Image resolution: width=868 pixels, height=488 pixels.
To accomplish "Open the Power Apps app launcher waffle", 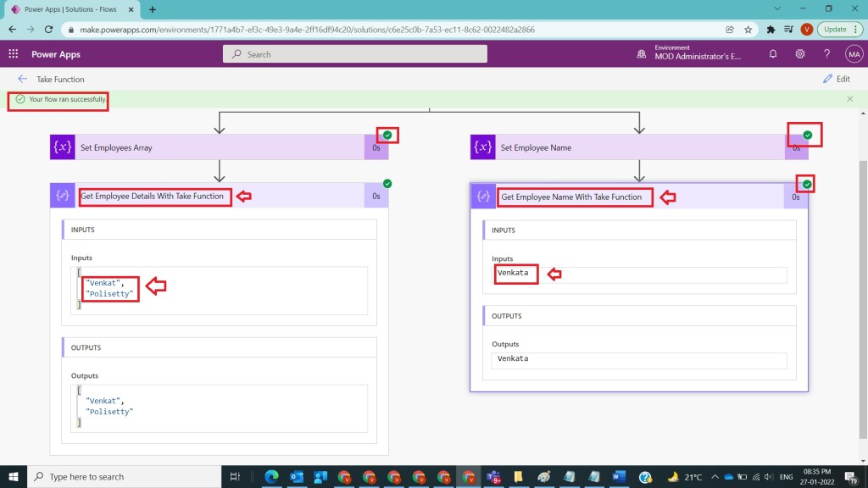I will click(13, 54).
